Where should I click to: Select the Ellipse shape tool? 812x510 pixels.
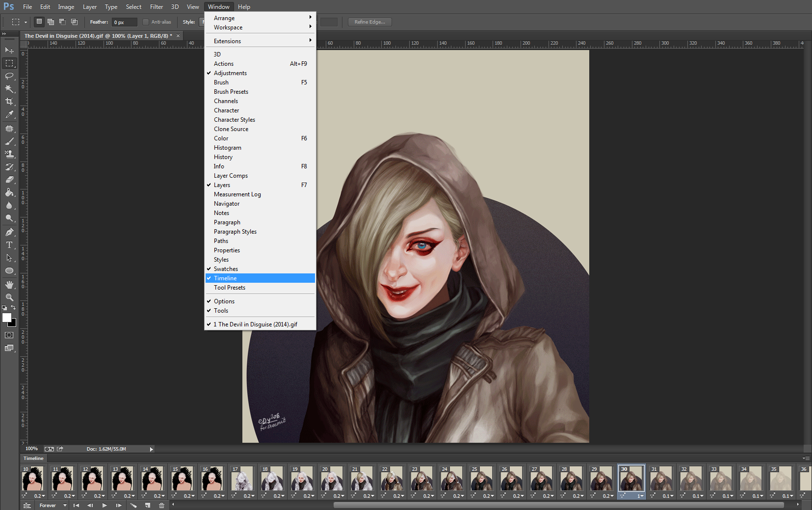coord(9,270)
